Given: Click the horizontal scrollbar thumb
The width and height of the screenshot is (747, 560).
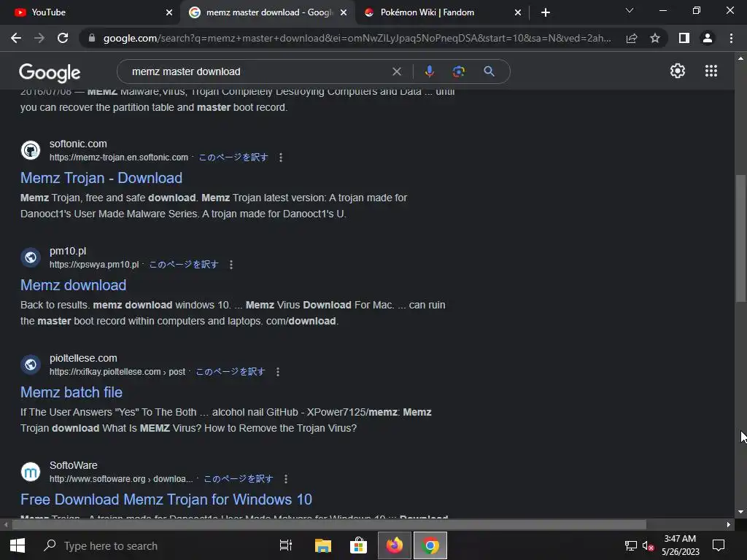Looking at the screenshot, I should click(x=329, y=525).
